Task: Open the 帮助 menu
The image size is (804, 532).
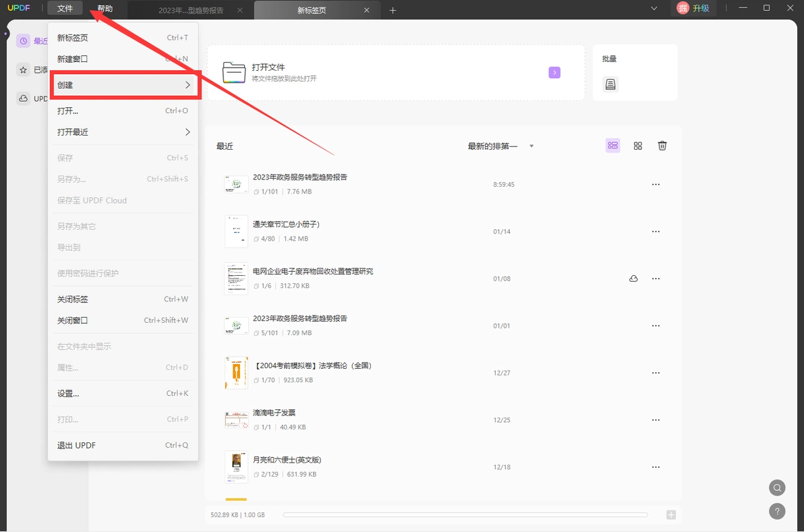Action: (105, 9)
